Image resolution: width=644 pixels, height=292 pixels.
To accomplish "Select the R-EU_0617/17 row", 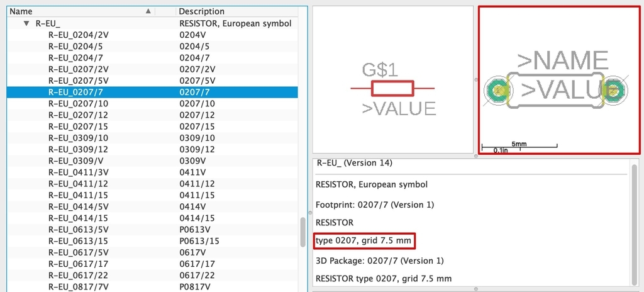I will (152, 264).
